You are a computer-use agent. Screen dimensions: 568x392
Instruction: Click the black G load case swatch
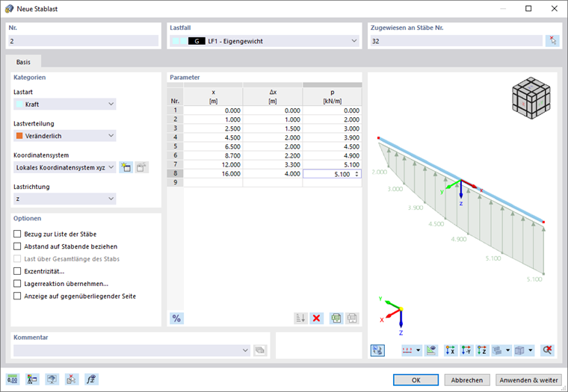pyautogui.click(x=197, y=41)
